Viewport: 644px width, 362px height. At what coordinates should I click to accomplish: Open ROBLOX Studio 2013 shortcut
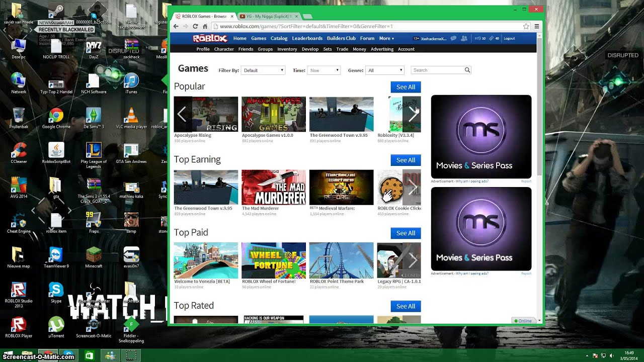(x=19, y=295)
